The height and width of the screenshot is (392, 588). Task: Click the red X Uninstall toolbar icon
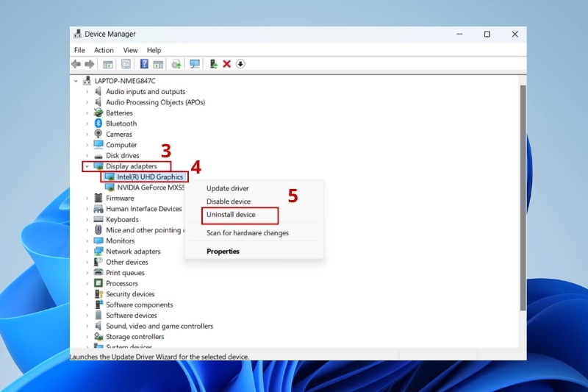click(226, 64)
